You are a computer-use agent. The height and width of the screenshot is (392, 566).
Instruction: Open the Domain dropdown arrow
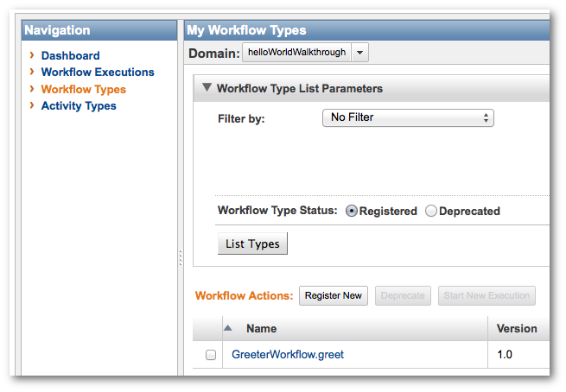coord(359,53)
